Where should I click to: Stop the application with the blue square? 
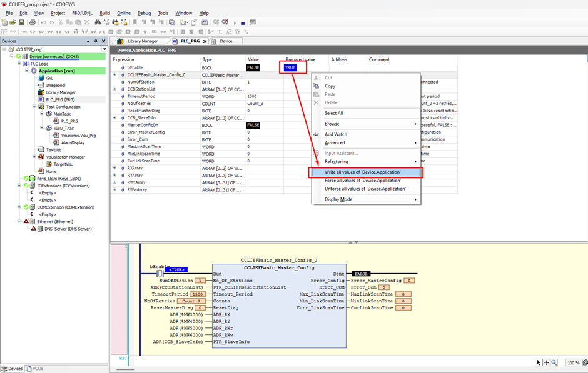tap(243, 23)
